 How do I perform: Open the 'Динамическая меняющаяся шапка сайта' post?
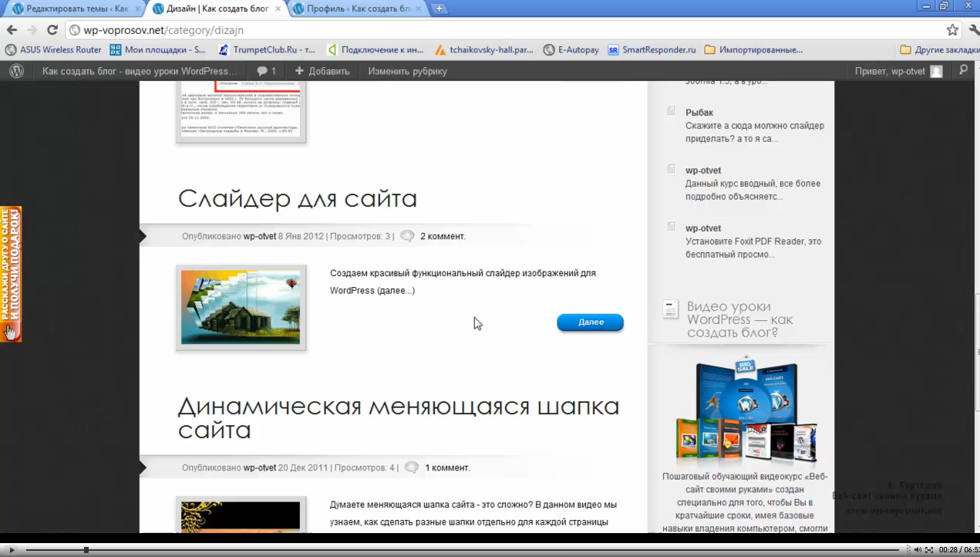pyautogui.click(x=399, y=417)
